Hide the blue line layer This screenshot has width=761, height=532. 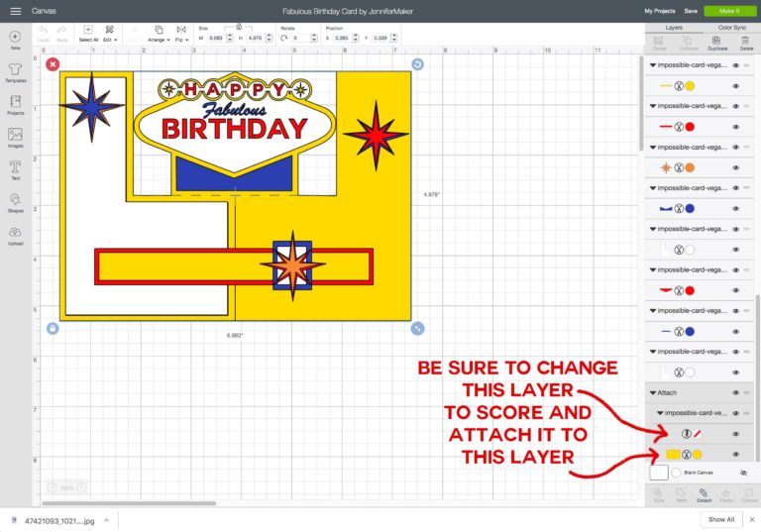click(x=736, y=332)
